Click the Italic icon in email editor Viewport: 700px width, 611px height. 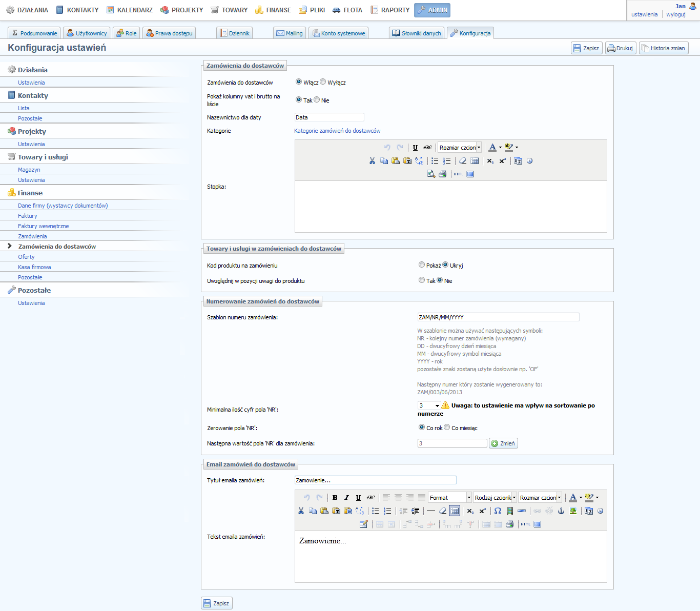346,498
